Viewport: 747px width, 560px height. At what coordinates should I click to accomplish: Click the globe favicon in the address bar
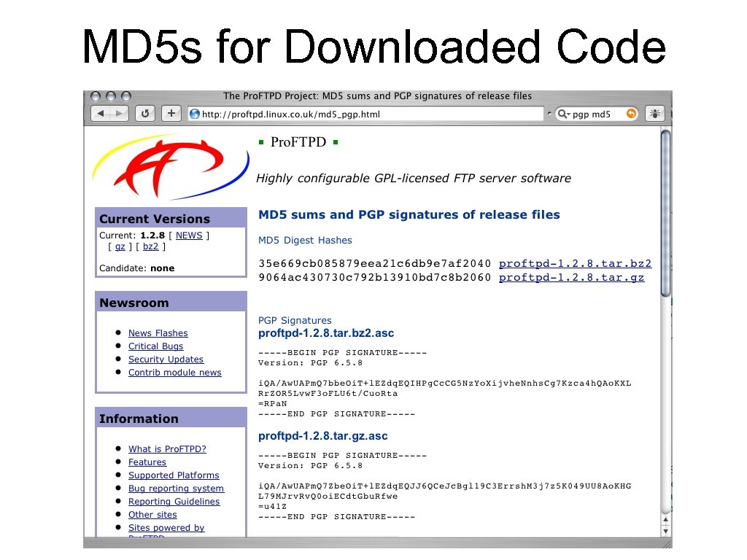194,113
